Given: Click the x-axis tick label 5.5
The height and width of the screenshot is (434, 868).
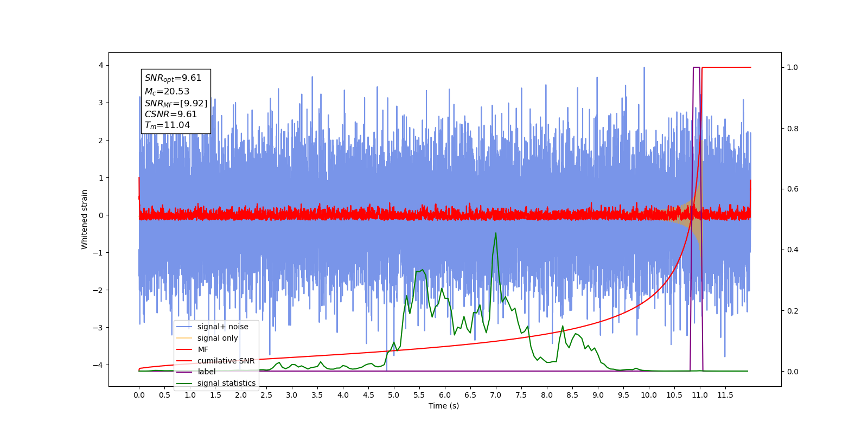Looking at the screenshot, I should 419,395.
